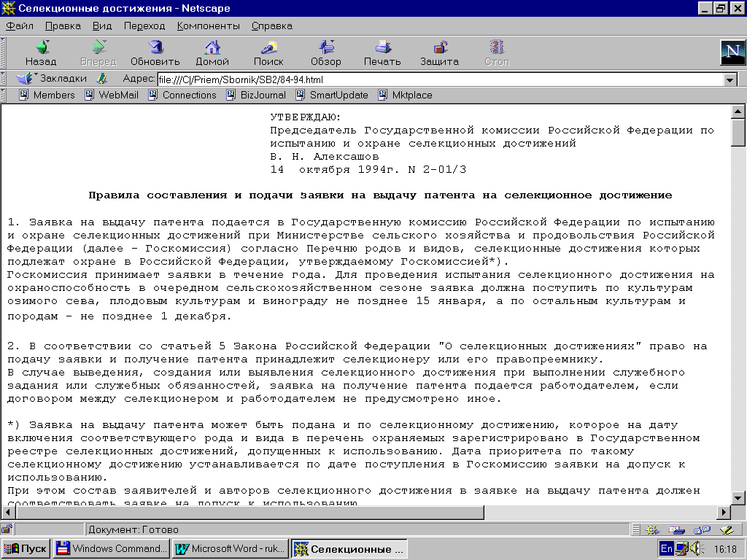The height and width of the screenshot is (560, 747).
Task: Open the Connections personal toolbar link
Action: [182, 95]
